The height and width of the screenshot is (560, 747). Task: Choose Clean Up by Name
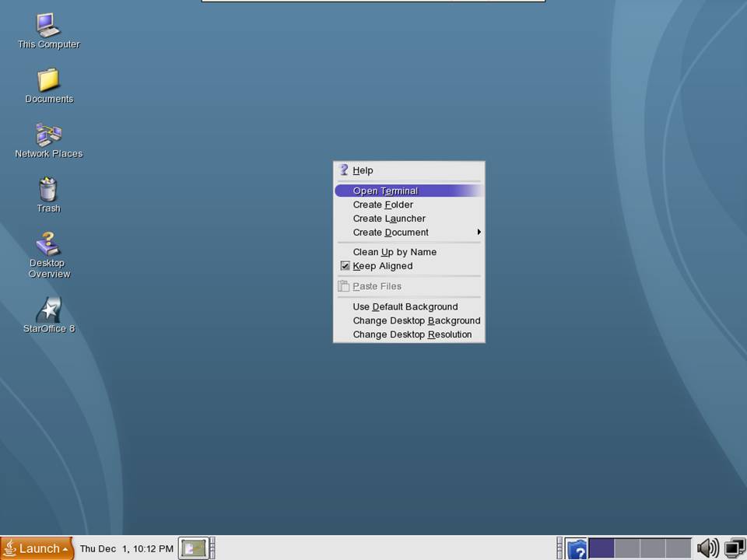click(x=409, y=252)
